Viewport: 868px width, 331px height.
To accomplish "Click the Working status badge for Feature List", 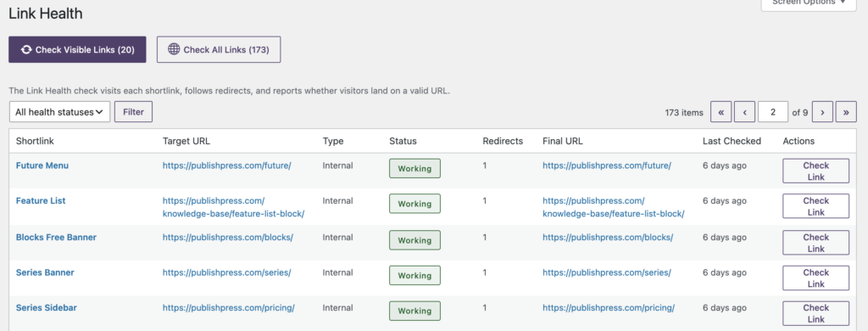I will point(415,204).
